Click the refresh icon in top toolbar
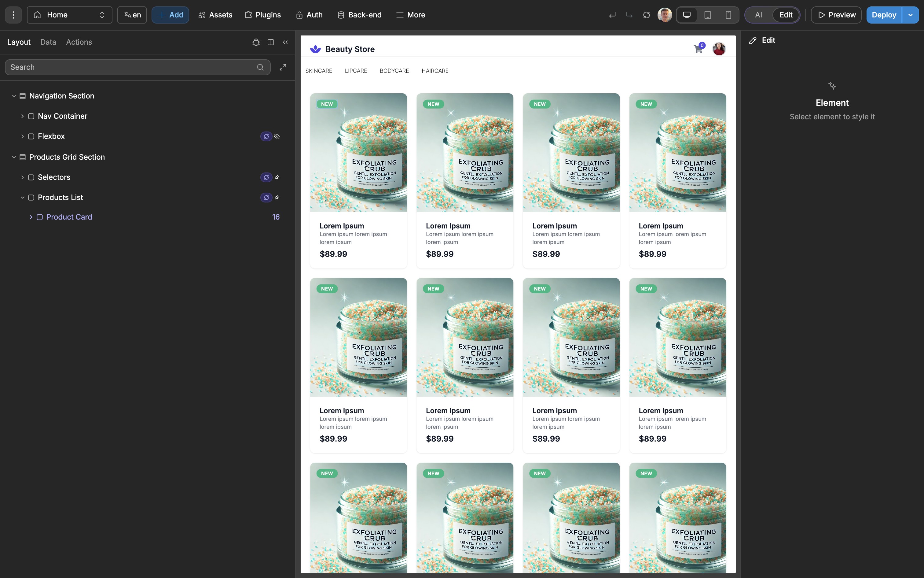 (x=647, y=15)
